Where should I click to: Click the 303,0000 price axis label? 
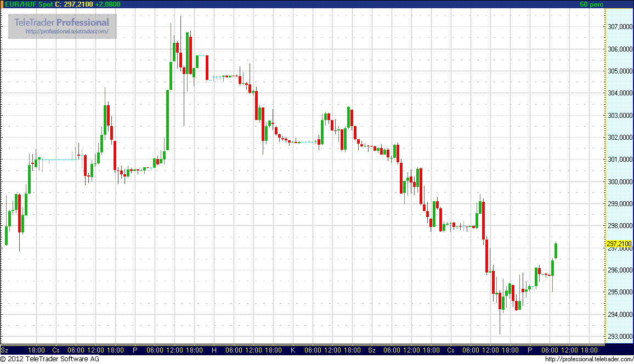pos(620,116)
